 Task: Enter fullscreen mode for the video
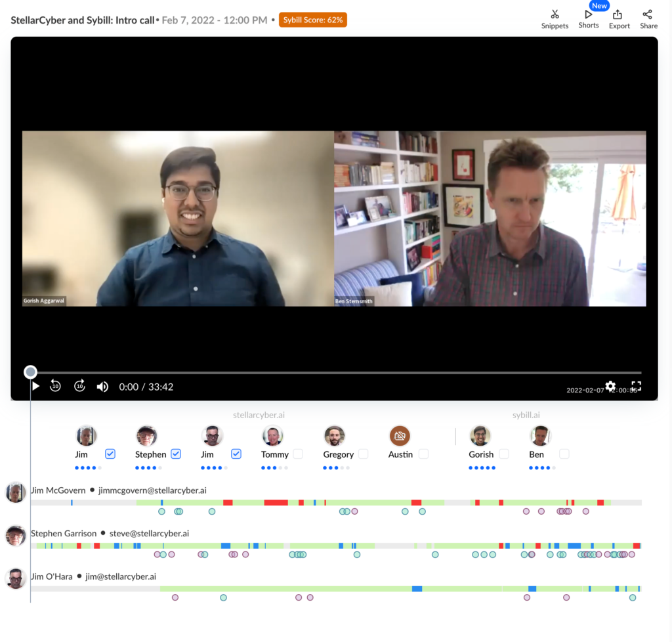[635, 387]
